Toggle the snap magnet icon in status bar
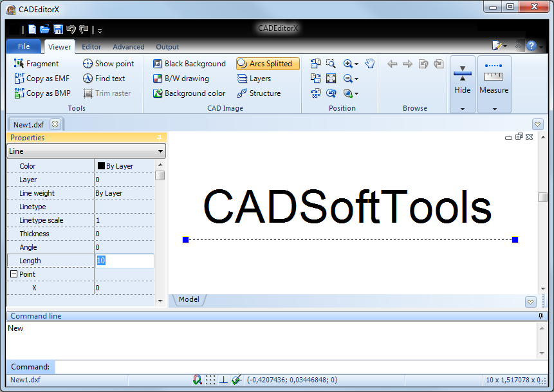The width and height of the screenshot is (554, 392). pos(197,380)
